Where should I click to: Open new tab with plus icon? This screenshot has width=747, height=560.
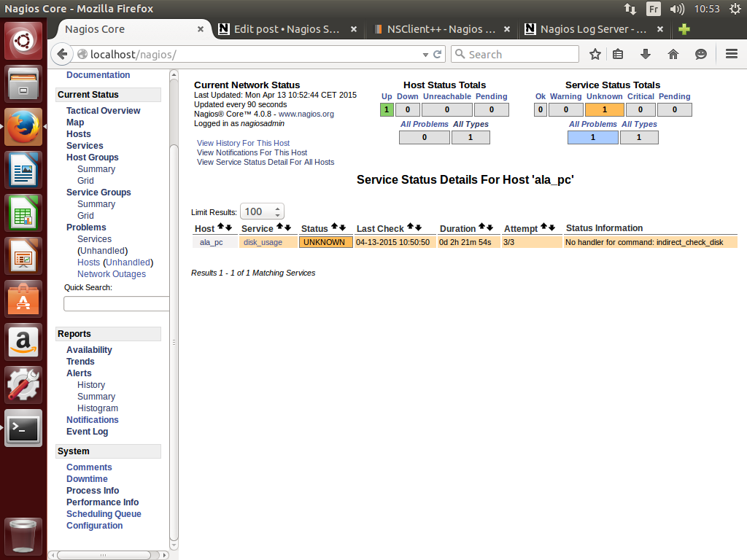tap(684, 30)
